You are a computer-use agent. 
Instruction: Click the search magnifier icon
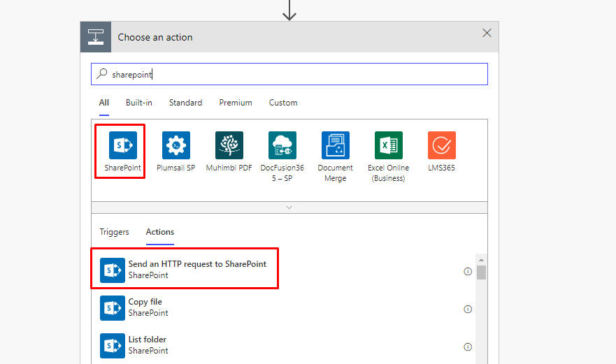click(102, 73)
